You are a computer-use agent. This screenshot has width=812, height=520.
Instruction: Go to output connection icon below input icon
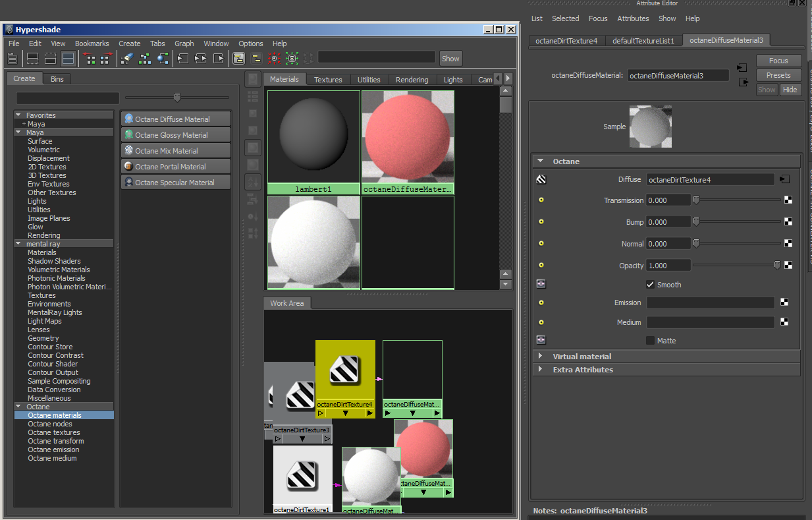click(744, 82)
